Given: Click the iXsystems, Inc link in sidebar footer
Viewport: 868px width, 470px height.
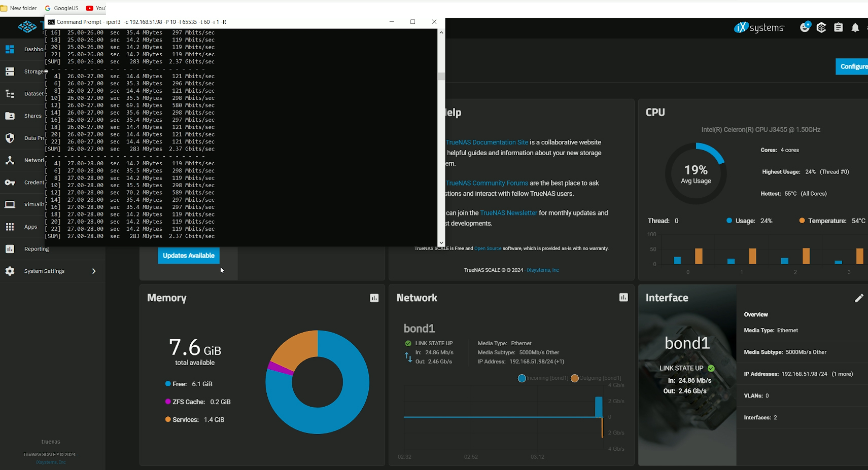Looking at the screenshot, I should tap(51, 462).
